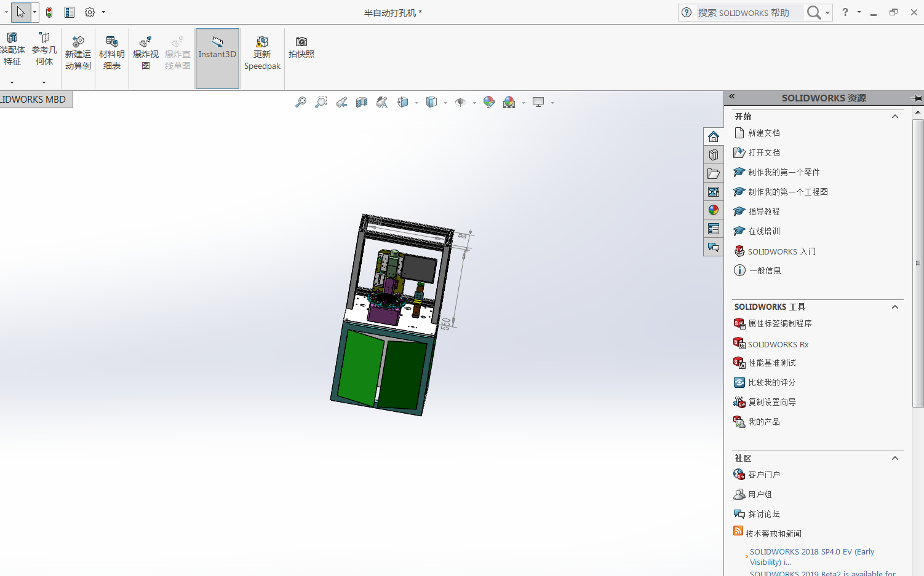Open the View Settings dropdown arrow
924x576 pixels.
click(x=552, y=103)
